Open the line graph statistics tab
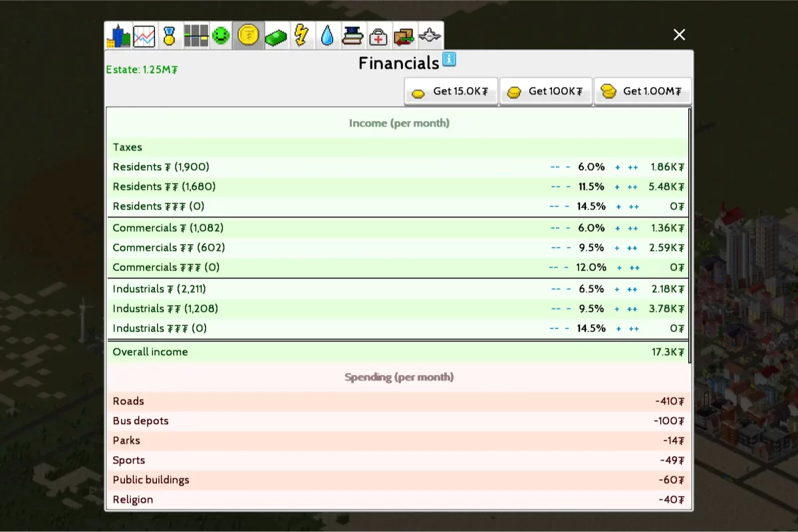The width and height of the screenshot is (798, 532). pos(144,36)
